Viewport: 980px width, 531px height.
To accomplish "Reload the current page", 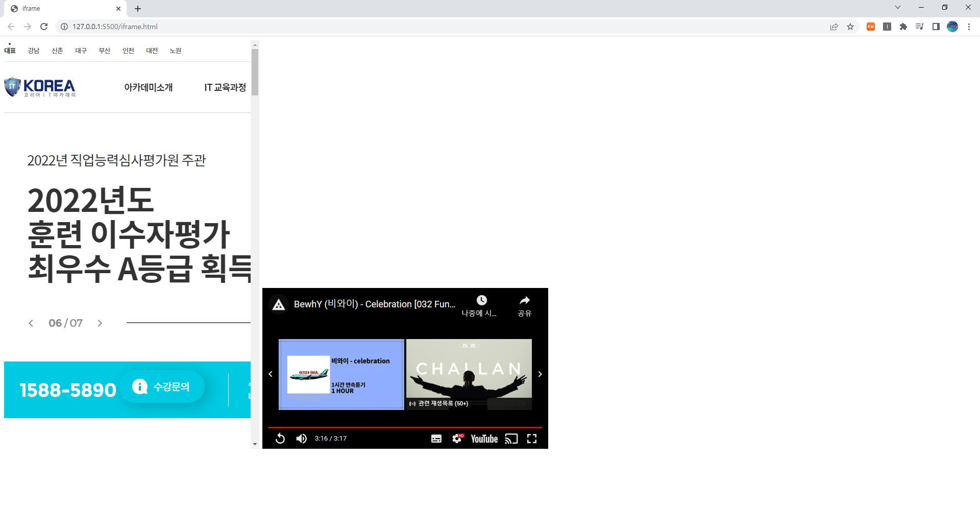I will tap(44, 27).
